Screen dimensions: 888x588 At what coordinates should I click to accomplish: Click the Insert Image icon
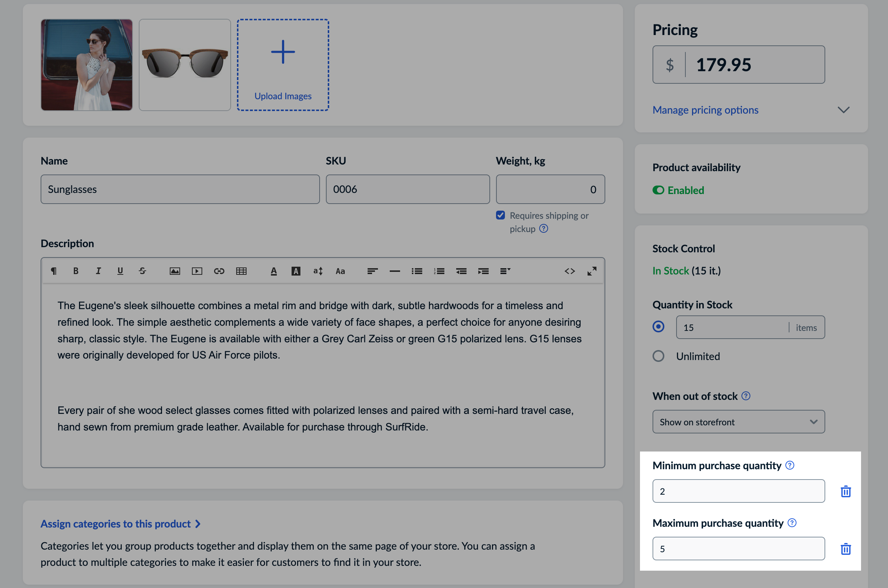tap(174, 270)
